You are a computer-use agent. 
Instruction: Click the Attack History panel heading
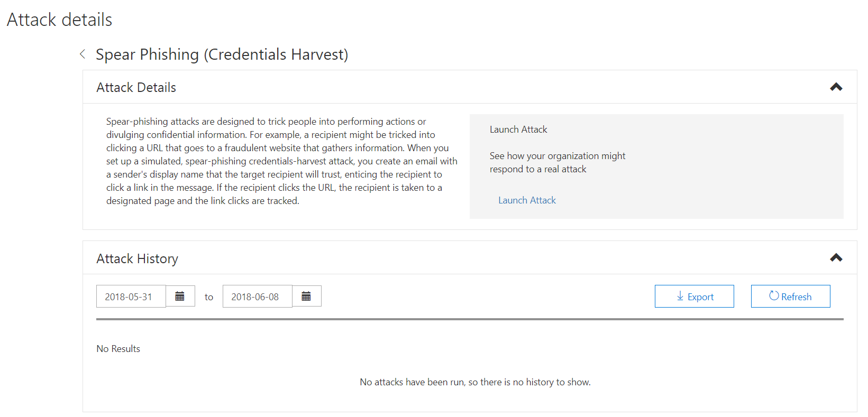point(138,259)
